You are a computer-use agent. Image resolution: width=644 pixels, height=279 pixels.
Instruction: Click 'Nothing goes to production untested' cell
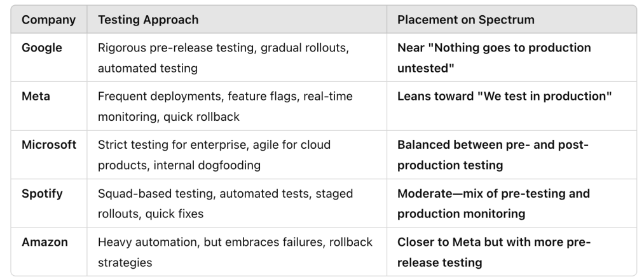pyautogui.click(x=494, y=58)
